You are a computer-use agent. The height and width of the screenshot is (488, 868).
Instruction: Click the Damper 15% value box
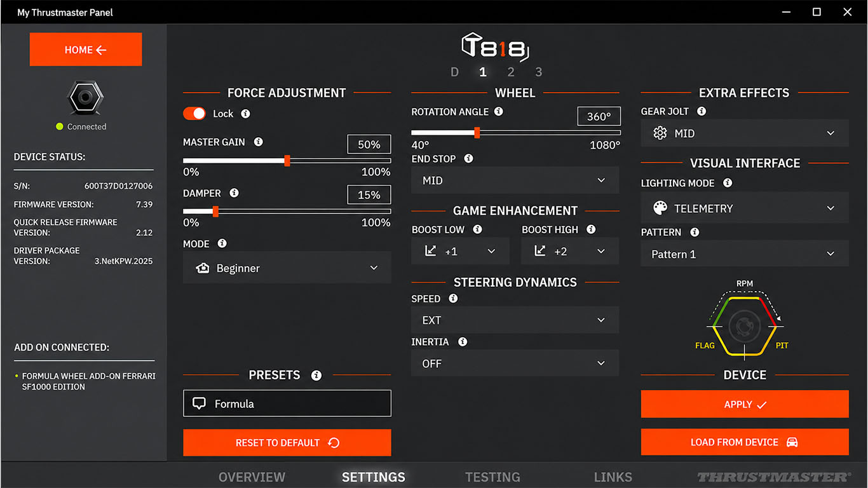[369, 195]
